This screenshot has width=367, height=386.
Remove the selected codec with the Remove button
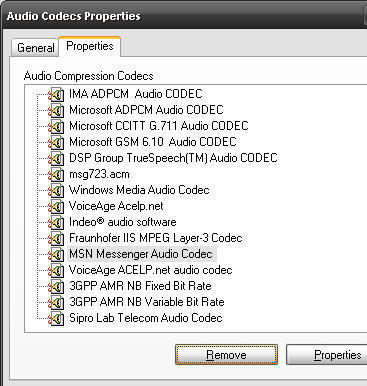click(x=226, y=355)
